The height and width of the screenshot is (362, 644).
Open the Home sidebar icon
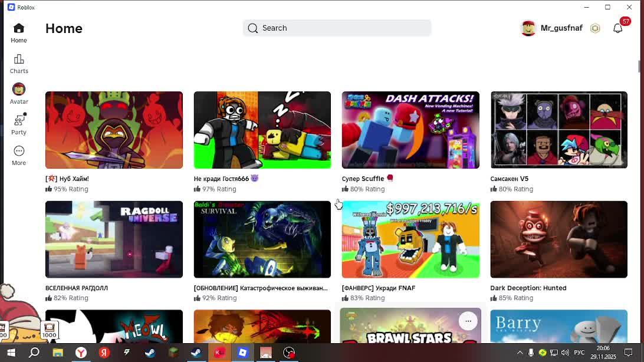tap(19, 28)
